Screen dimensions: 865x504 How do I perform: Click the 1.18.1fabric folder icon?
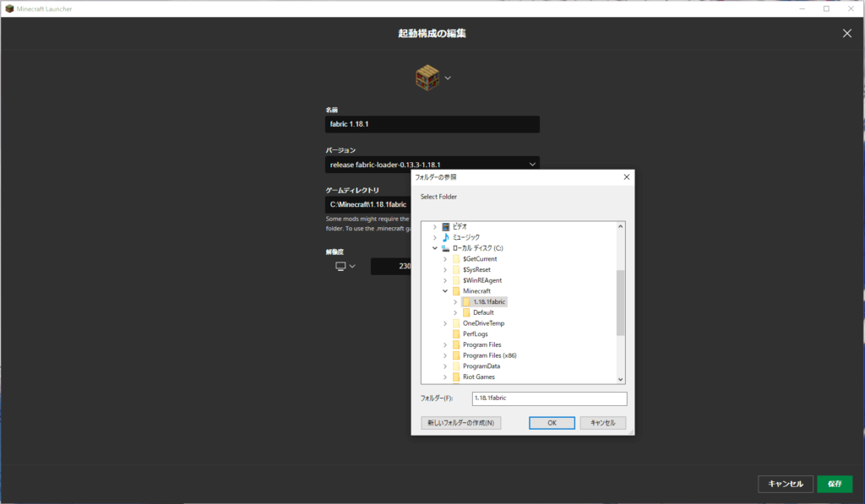[x=466, y=302]
